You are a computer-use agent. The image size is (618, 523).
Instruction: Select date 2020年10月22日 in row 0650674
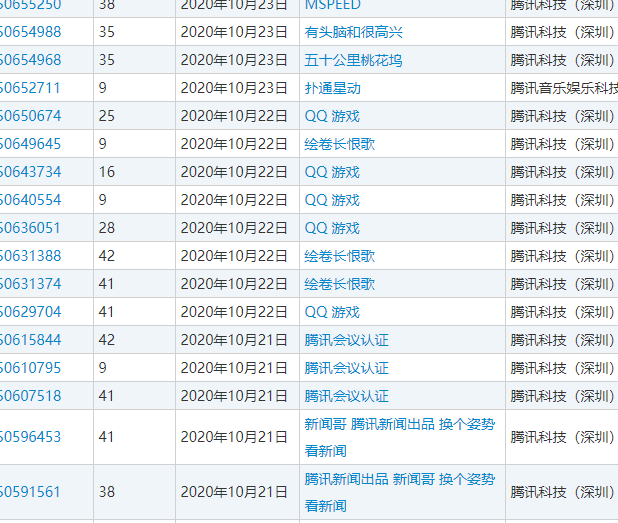click(x=234, y=116)
